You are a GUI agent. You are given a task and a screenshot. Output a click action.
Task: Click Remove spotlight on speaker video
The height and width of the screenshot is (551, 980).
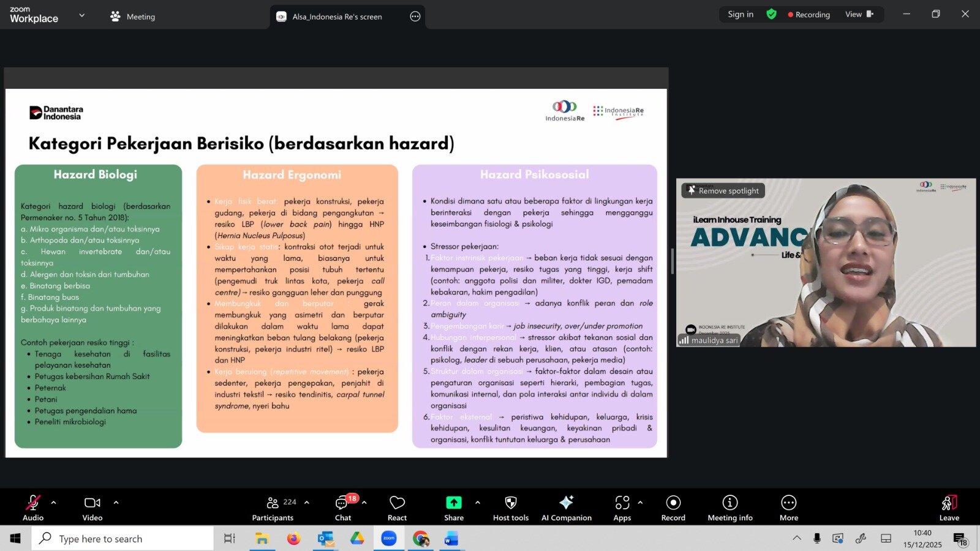pyautogui.click(x=723, y=190)
